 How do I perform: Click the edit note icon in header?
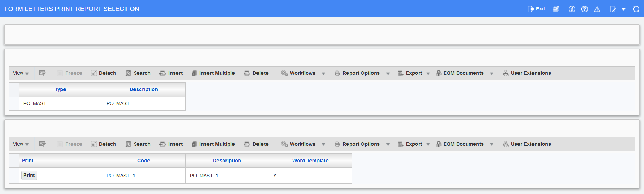point(613,9)
